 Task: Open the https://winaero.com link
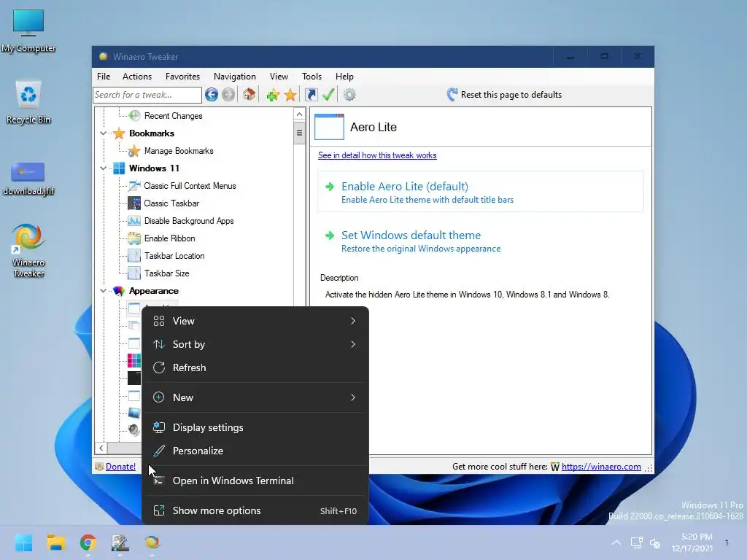click(601, 467)
